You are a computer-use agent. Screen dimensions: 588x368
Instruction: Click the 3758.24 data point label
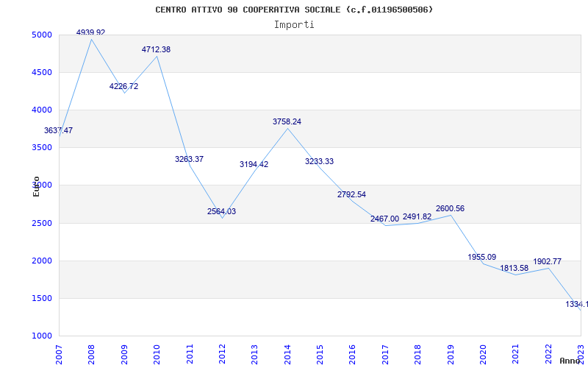tap(287, 121)
